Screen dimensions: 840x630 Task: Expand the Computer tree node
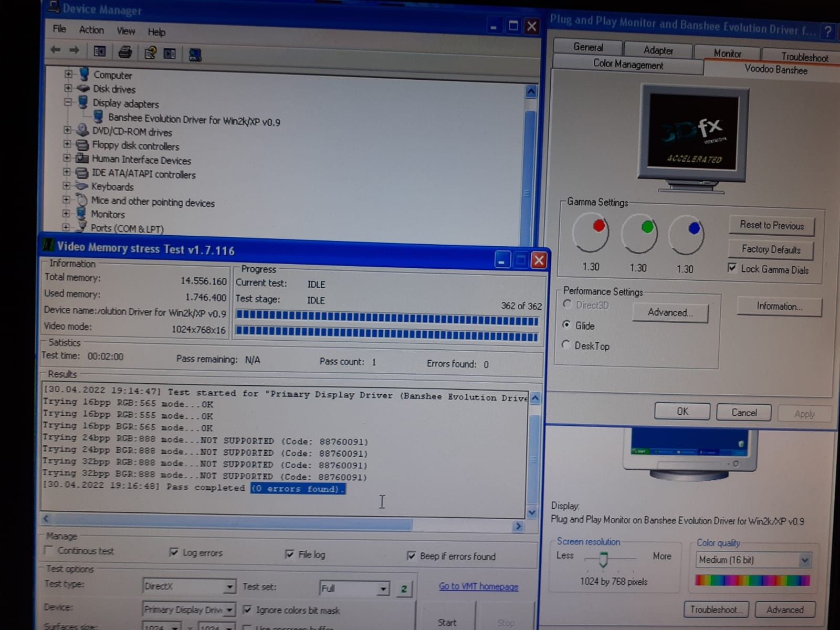(x=68, y=74)
